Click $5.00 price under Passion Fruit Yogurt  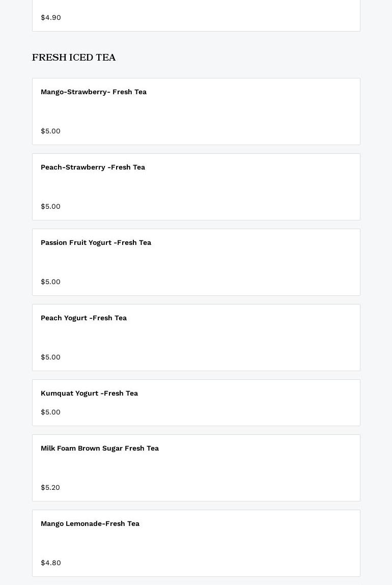(50, 282)
